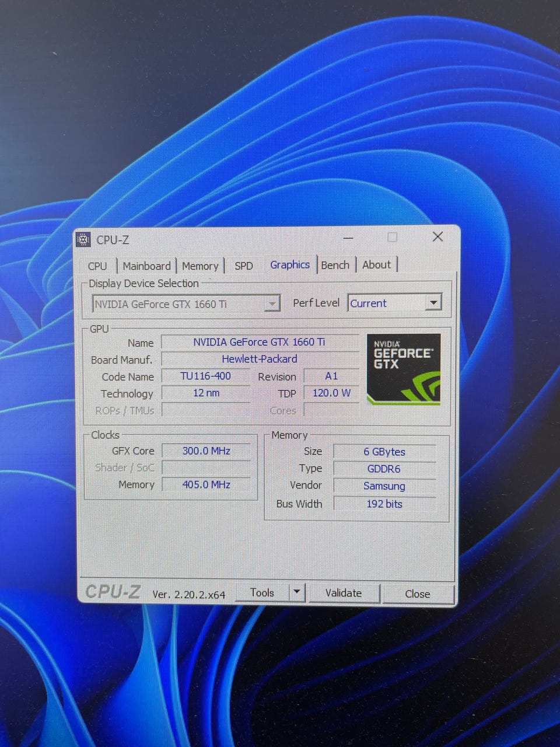Click the Samsung memory vendor value
The image size is (560, 747).
point(384,486)
